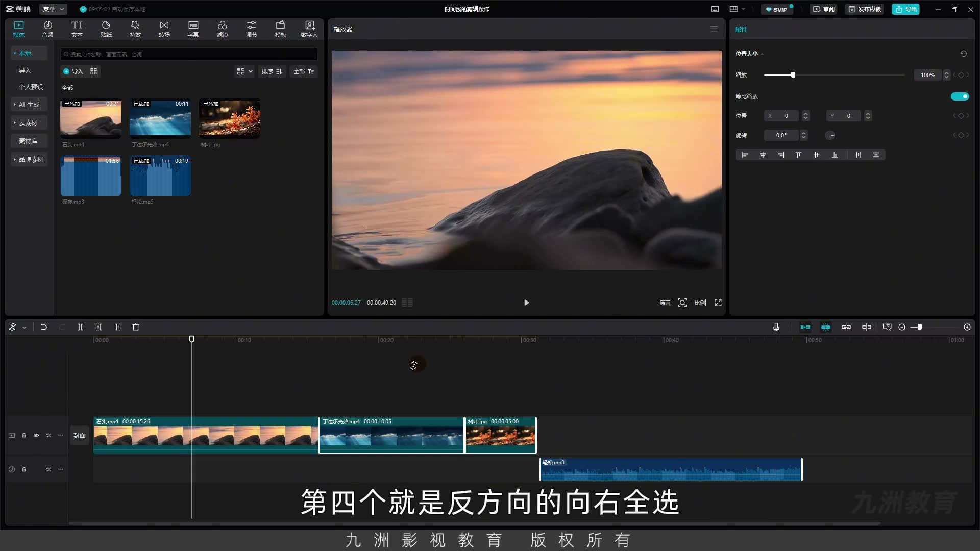Open the 字幕 captions panel icon
This screenshot has width=980, height=551.
click(193, 29)
